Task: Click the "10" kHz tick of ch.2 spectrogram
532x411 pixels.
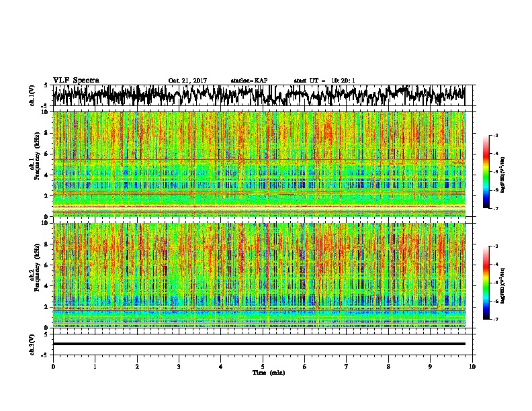Action: (45, 223)
